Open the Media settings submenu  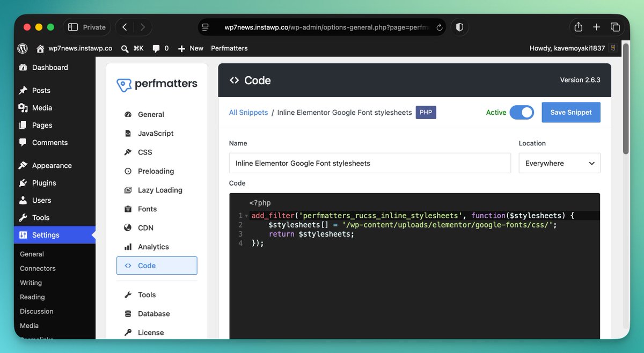point(29,326)
